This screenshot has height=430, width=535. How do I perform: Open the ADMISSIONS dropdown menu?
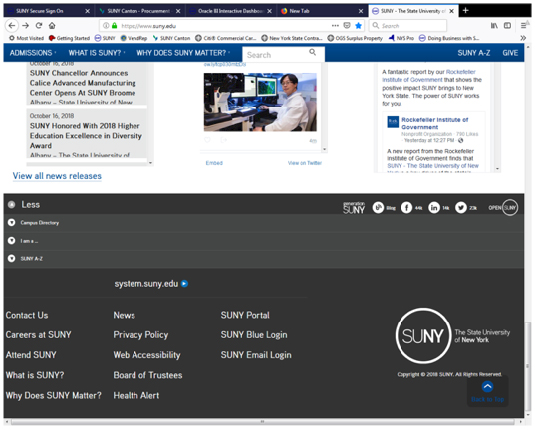(x=33, y=53)
